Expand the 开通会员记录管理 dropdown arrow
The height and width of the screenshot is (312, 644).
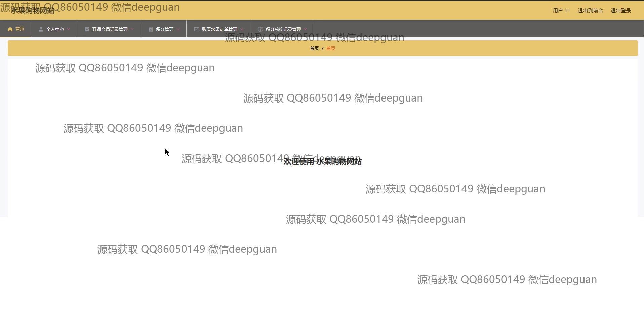(132, 29)
